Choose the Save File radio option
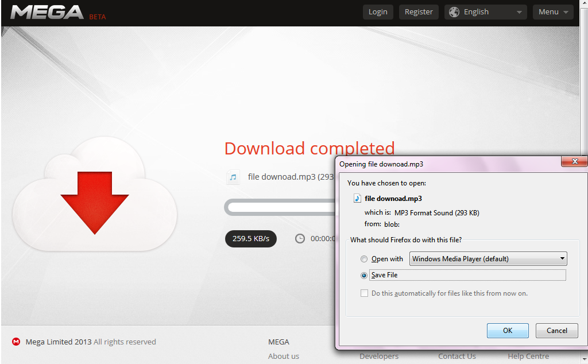 point(364,276)
